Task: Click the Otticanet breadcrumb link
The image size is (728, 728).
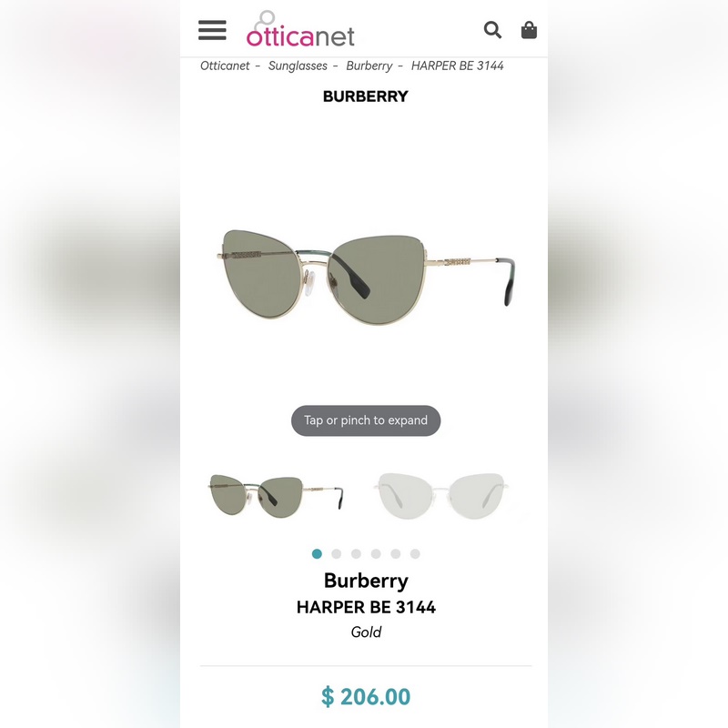Action: coord(225,66)
